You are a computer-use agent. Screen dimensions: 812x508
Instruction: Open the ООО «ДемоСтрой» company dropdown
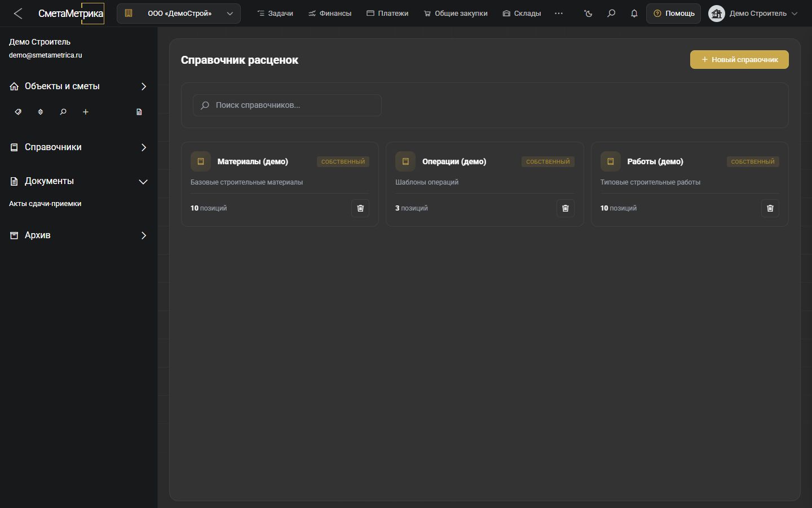(179, 13)
